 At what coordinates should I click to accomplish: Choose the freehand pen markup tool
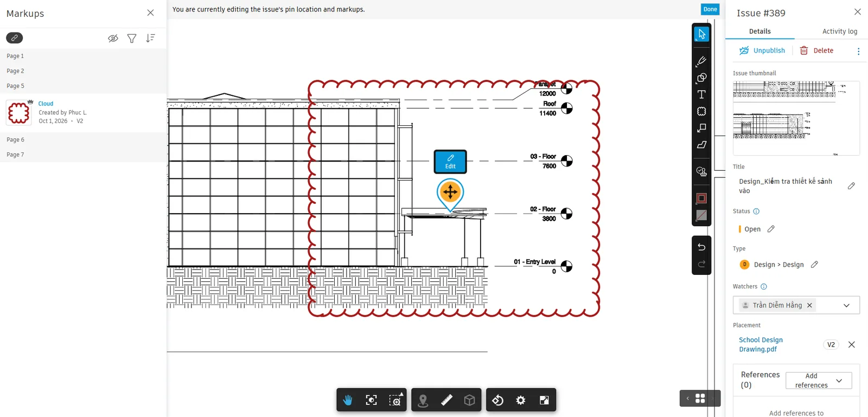click(x=701, y=61)
